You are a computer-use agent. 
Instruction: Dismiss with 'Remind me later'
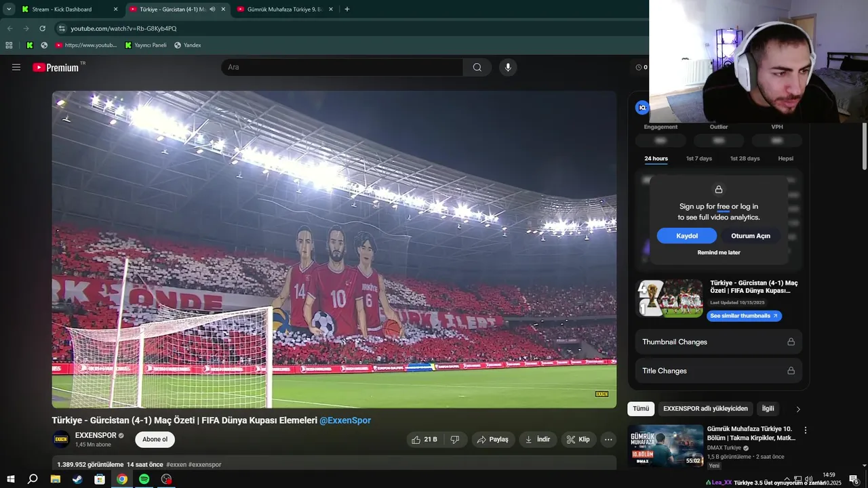pos(719,252)
